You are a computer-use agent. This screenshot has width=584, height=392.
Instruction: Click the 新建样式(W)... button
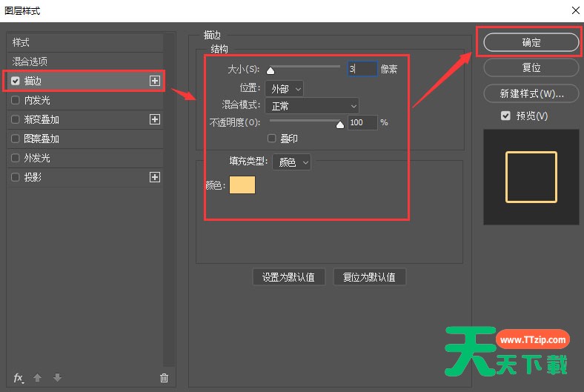531,93
